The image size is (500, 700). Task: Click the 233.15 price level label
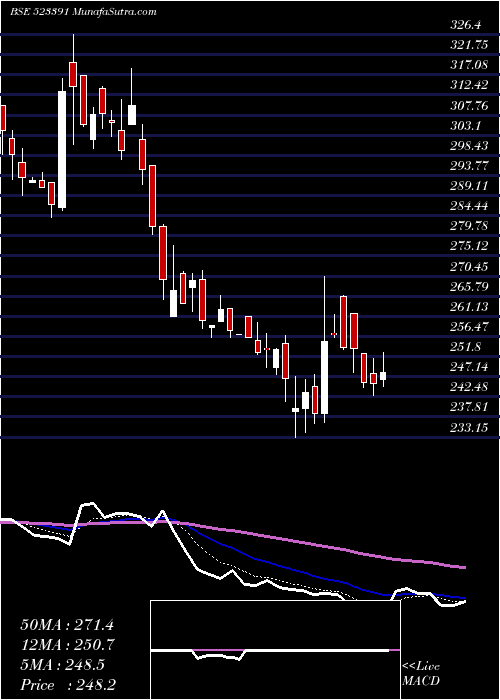pos(468,428)
